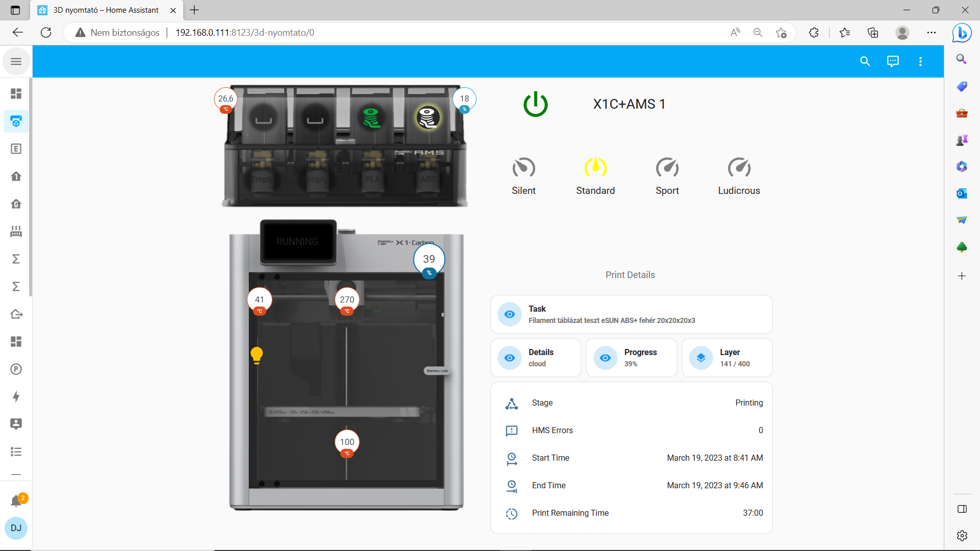This screenshot has width=980, height=551.
Task: Open the dashboard overview icon in sidebar
Action: click(16, 94)
